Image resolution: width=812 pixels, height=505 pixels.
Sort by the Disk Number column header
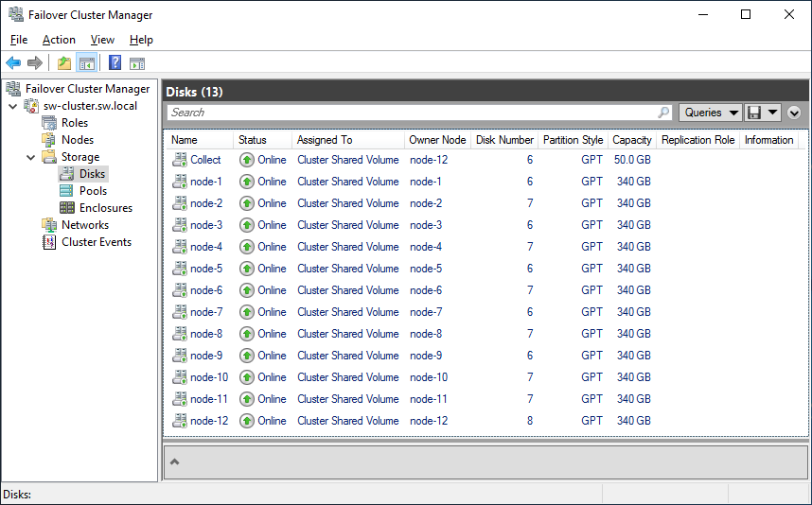tap(504, 140)
